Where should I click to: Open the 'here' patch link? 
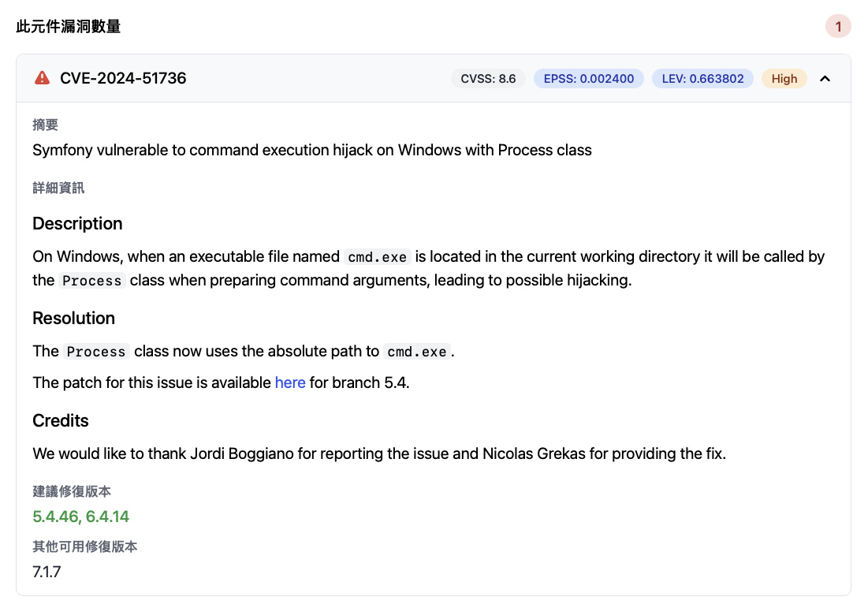pos(290,382)
